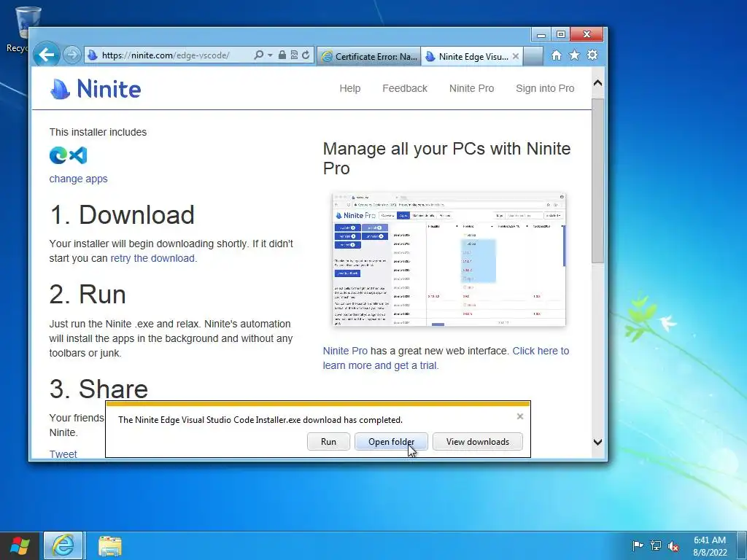747x560 pixels.
Task: Open the address bar dropdown arrow
Action: pos(270,55)
